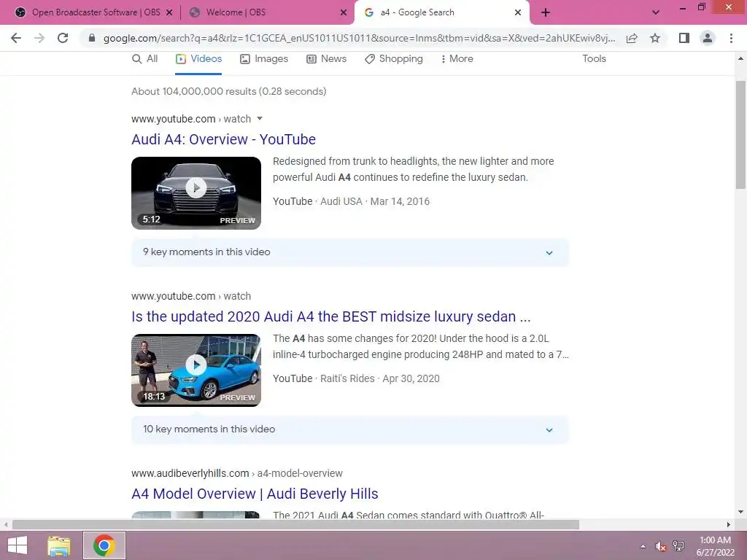Close the a4 Google Search tab

pos(518,13)
